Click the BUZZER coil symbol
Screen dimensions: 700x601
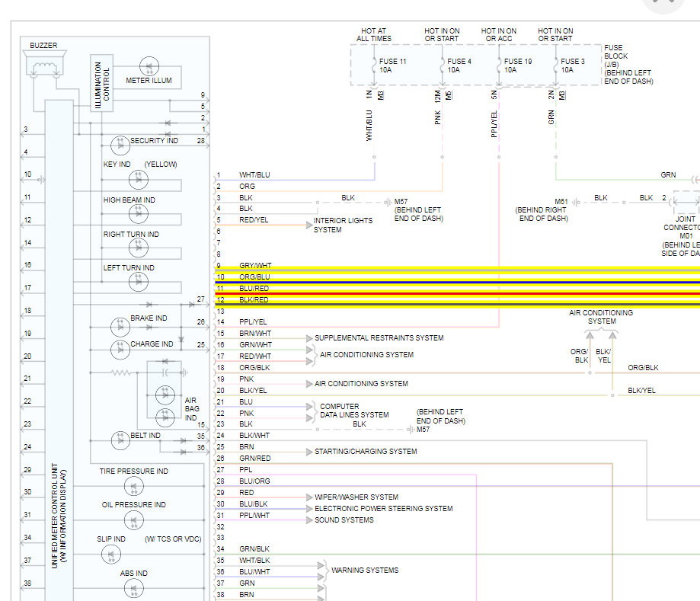pyautogui.click(x=44, y=68)
